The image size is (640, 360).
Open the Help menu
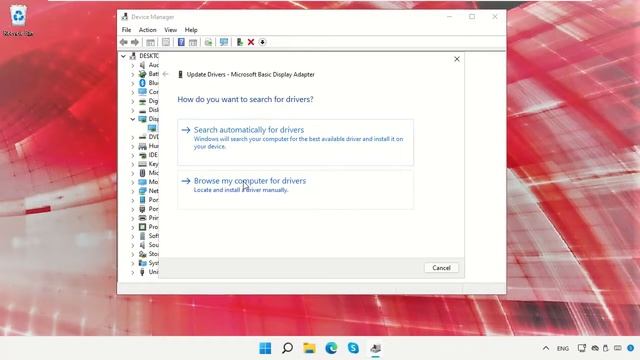click(191, 30)
